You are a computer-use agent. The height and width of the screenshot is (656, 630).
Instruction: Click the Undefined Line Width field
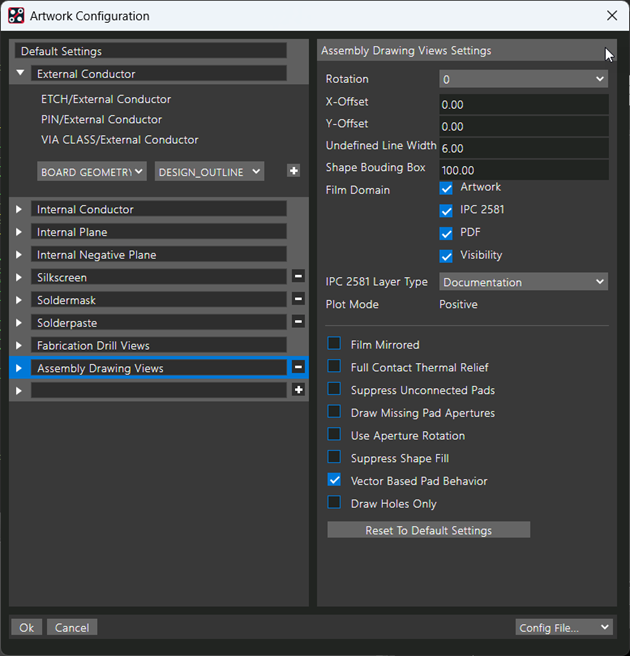pos(524,148)
